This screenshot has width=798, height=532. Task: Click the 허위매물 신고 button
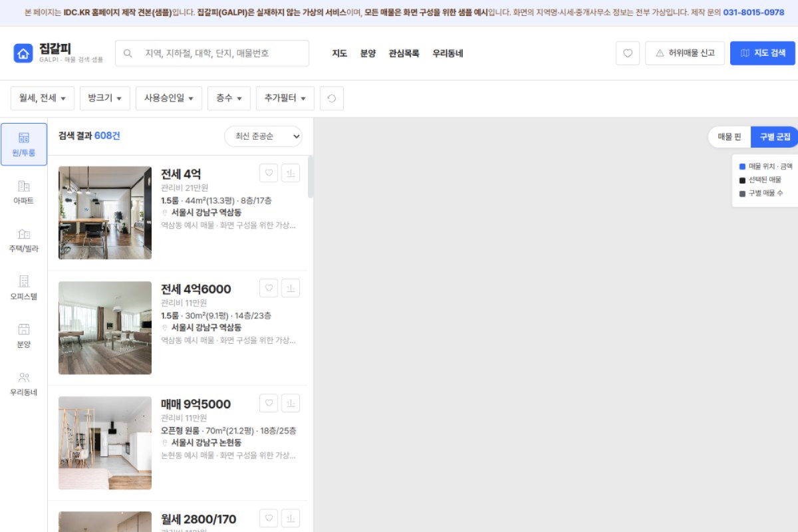pos(685,53)
